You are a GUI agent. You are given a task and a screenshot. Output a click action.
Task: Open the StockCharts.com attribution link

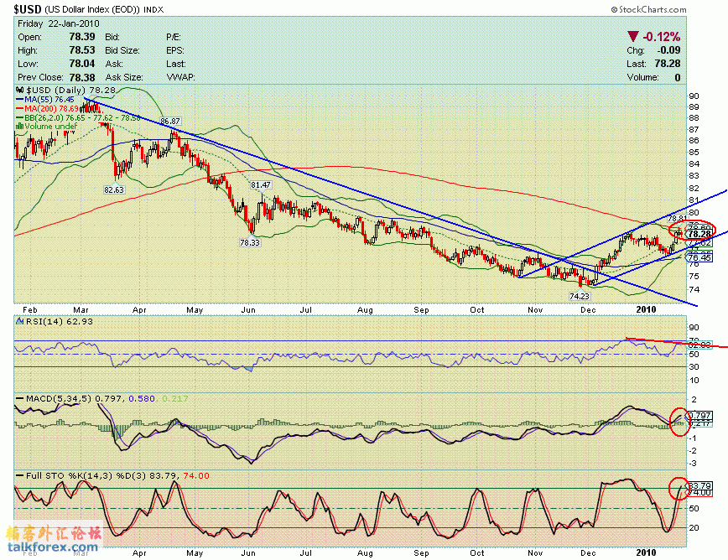pos(648,9)
